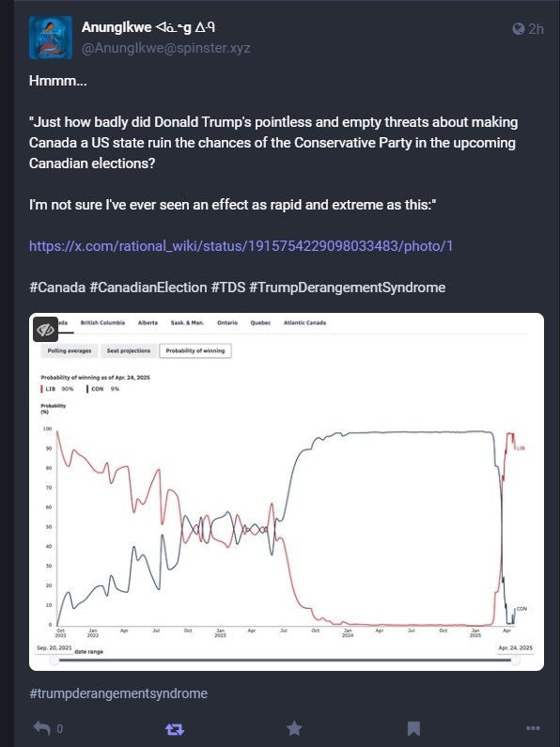Hide the image using the eye-slash toggle
Image resolution: width=560 pixels, height=747 pixels.
45,329
